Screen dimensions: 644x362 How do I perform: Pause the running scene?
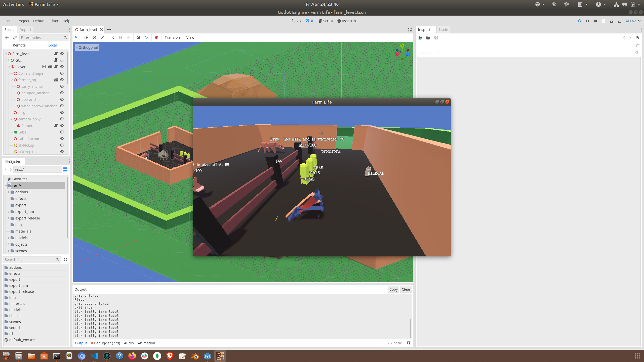587,21
